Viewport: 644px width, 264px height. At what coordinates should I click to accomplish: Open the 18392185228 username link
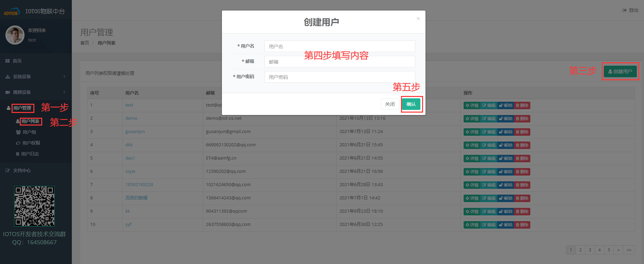pyautogui.click(x=139, y=185)
